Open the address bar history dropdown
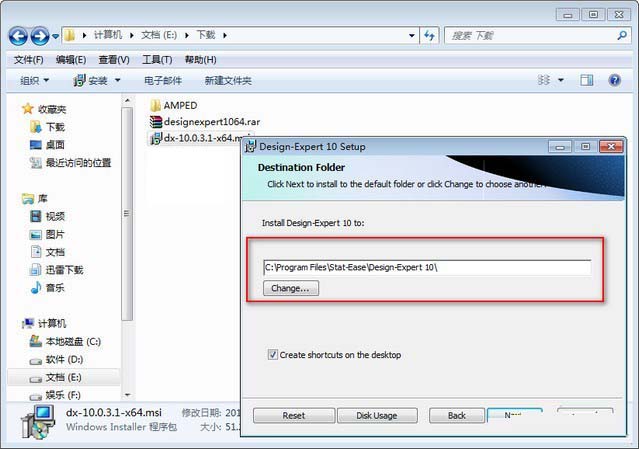Screen dimensions: 639x449 pyautogui.click(x=412, y=35)
